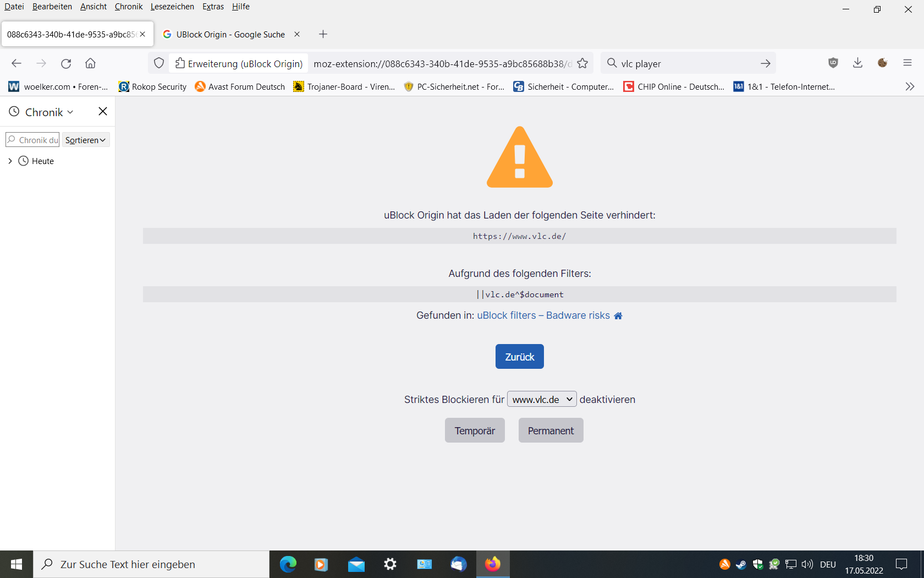Click the Erweiterung (uBlock Origin) identity label
The height and width of the screenshot is (578, 924).
(x=239, y=63)
